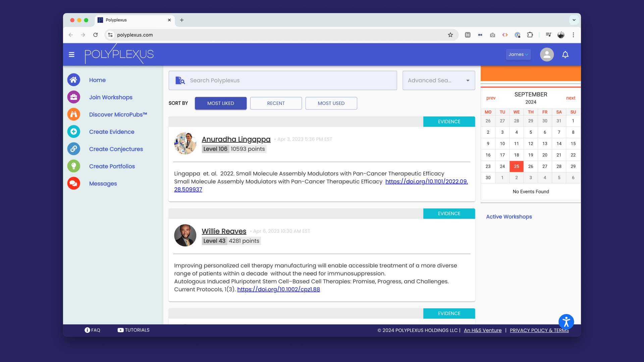The height and width of the screenshot is (362, 644).
Task: Click the Create Portfolios lightbulb icon
Action: pos(73,166)
